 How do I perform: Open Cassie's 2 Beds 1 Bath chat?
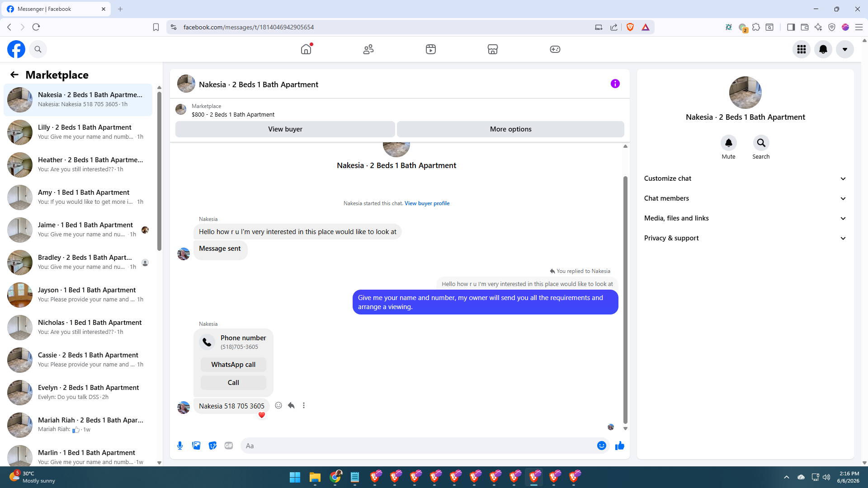coord(78,360)
